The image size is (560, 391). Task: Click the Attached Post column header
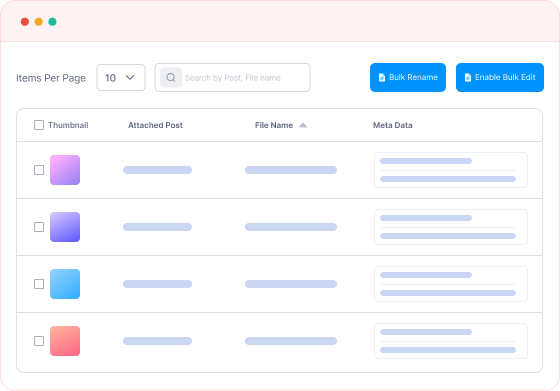(x=155, y=125)
